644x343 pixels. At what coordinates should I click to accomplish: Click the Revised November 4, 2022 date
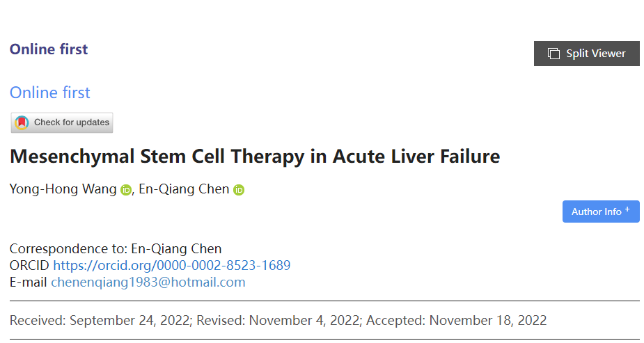276,321
